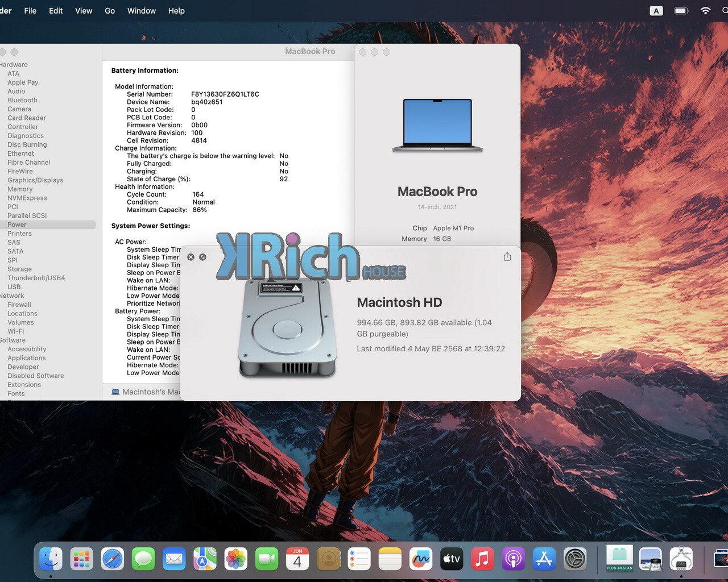Open the Plug-in Scan Dock item
728x582 pixels.
619,559
